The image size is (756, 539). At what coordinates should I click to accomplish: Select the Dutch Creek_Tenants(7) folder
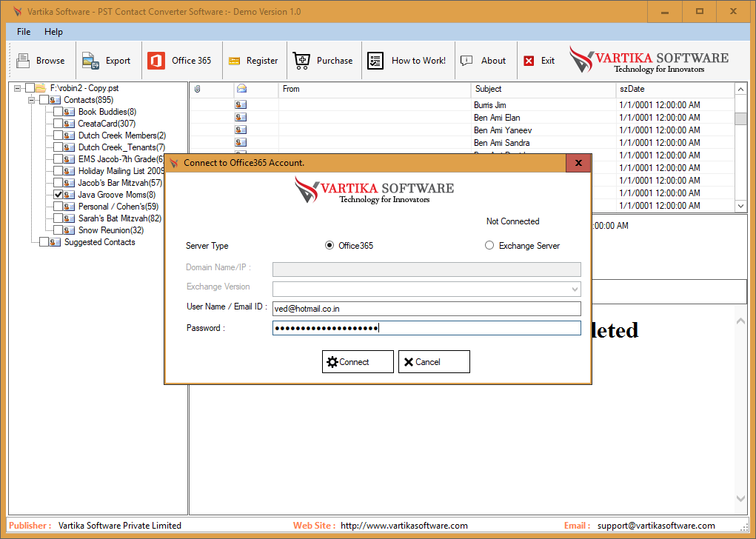coord(121,147)
